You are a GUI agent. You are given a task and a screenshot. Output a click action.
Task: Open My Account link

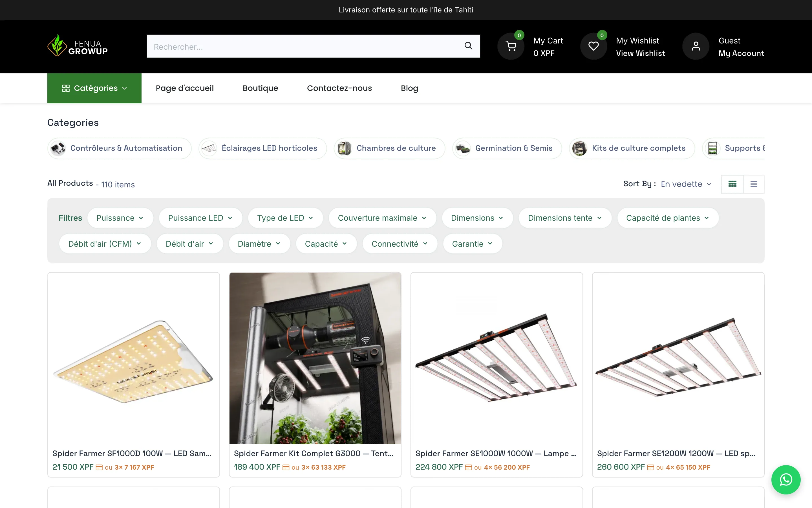pyautogui.click(x=741, y=53)
